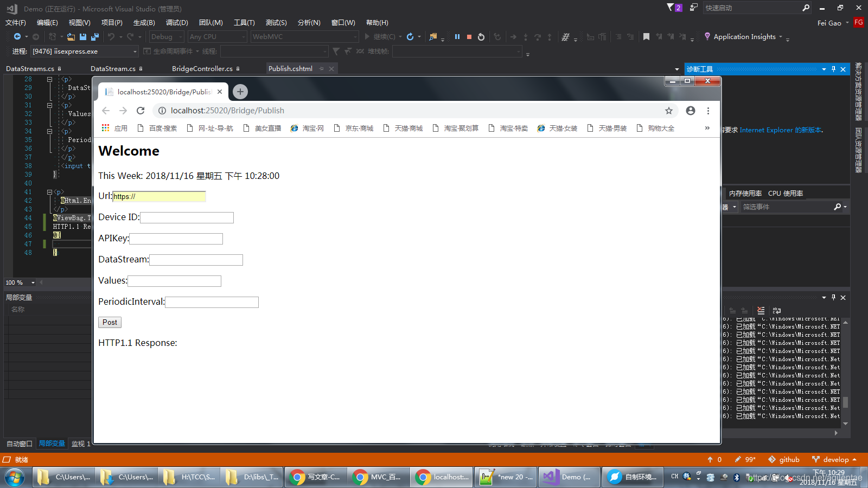This screenshot has height=488, width=868.
Task: Open the iisexpress.exe process dropdown
Action: pos(84,51)
